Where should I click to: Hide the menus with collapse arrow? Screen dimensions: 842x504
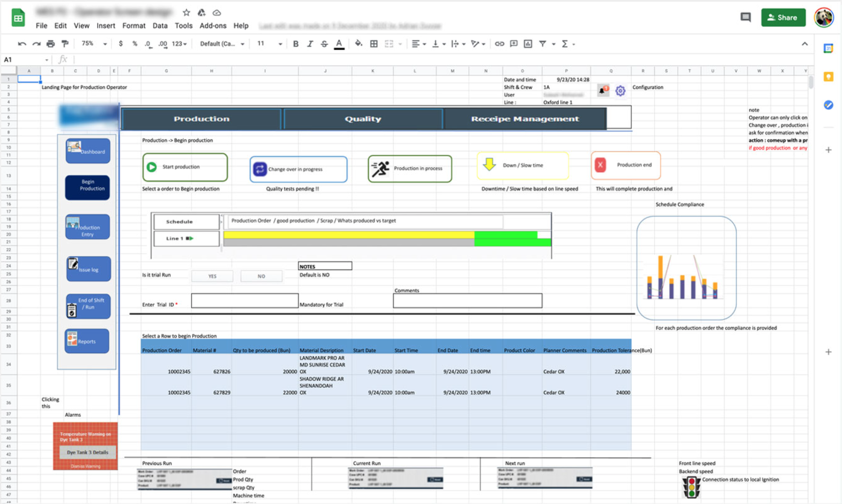point(805,44)
